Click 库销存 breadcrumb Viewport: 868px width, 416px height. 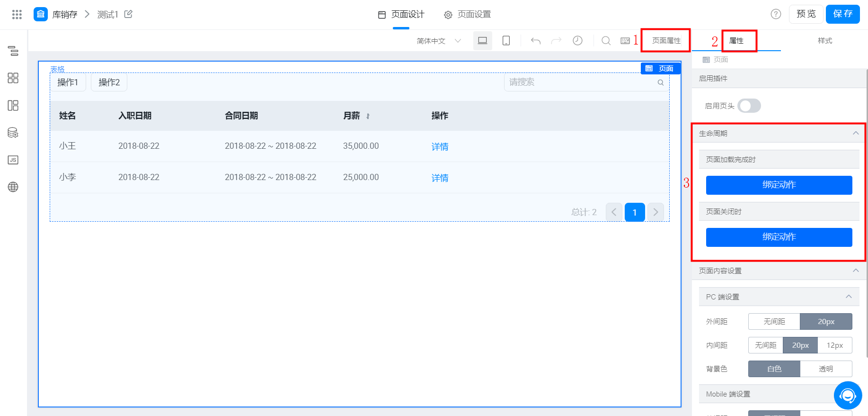(65, 15)
